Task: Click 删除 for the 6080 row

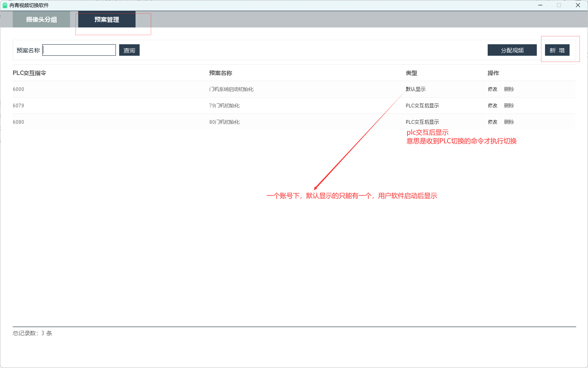Action: pyautogui.click(x=509, y=122)
